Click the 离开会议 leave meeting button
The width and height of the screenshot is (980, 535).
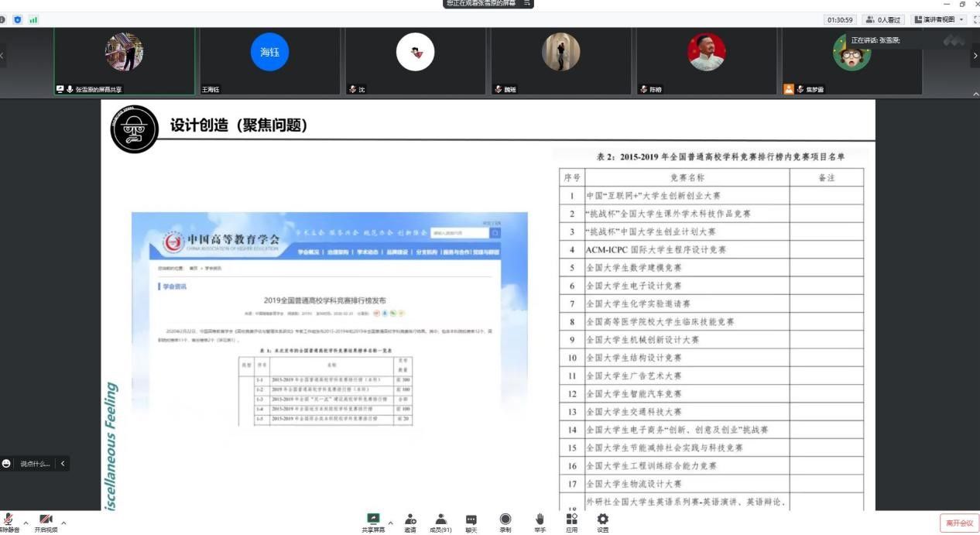click(x=959, y=523)
